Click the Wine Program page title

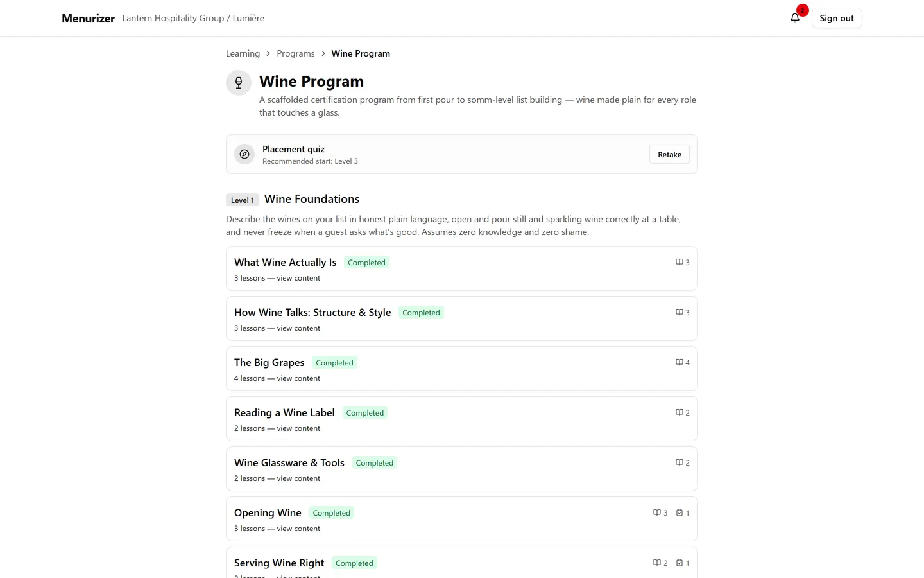click(311, 82)
